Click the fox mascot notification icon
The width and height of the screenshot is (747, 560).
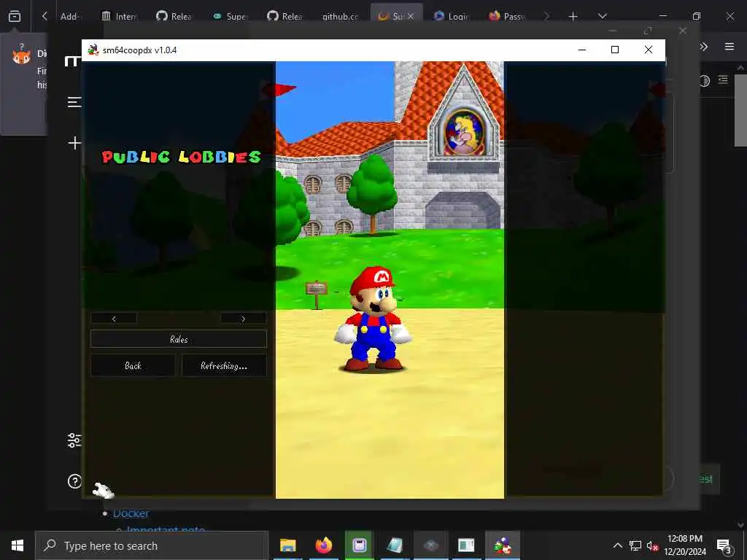point(21,56)
